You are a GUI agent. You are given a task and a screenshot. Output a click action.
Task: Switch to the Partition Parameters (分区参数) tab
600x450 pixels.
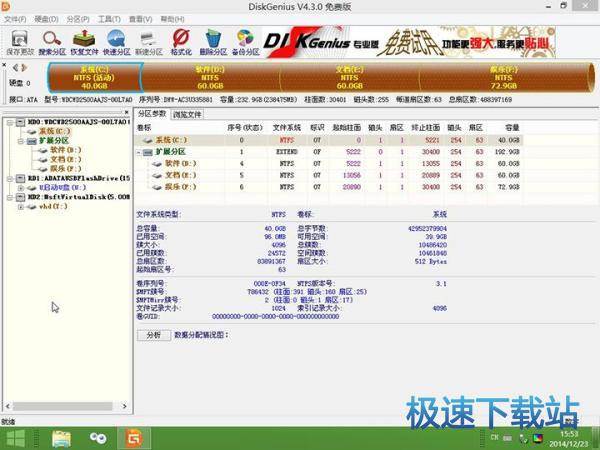(152, 114)
